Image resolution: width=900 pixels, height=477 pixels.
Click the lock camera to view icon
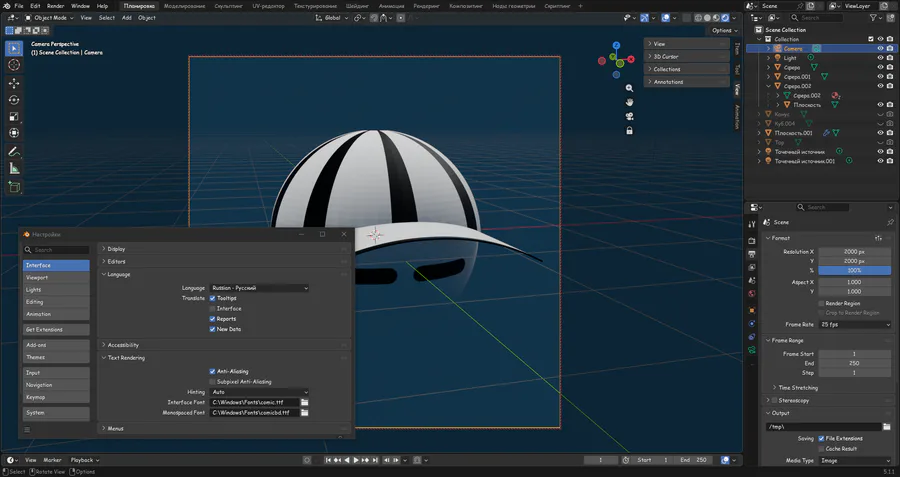tap(629, 129)
